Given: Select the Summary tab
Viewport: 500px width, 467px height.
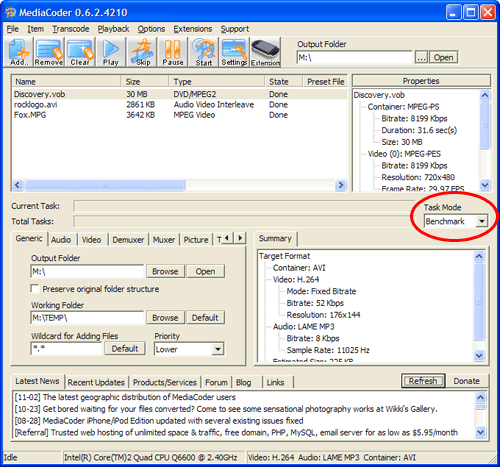Looking at the screenshot, I should coord(275,239).
